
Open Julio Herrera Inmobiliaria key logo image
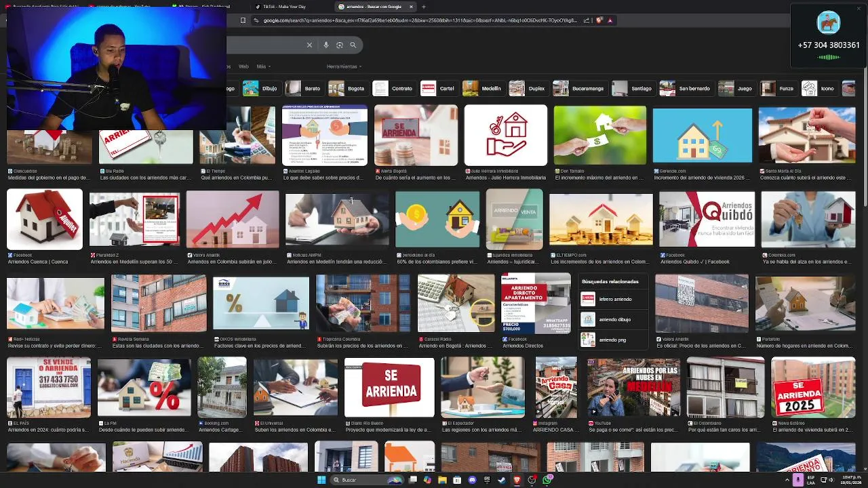506,136
